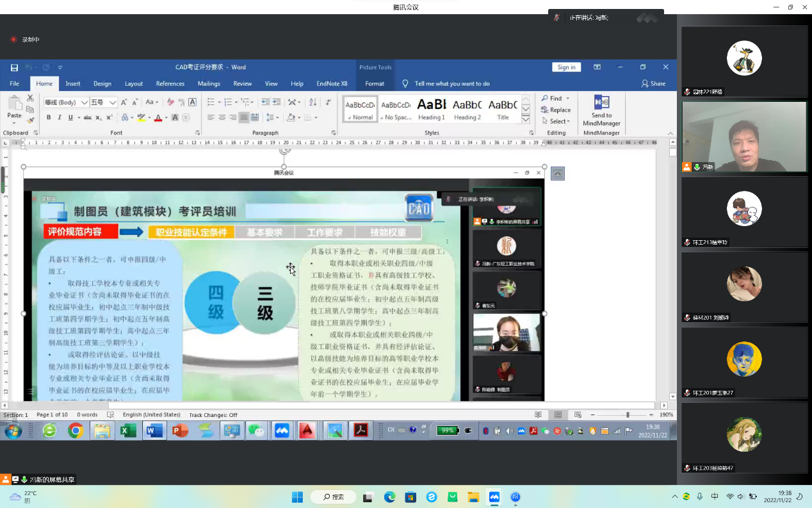Click the Cut scissors icon
The width and height of the screenshot is (812, 508).
coord(30,98)
